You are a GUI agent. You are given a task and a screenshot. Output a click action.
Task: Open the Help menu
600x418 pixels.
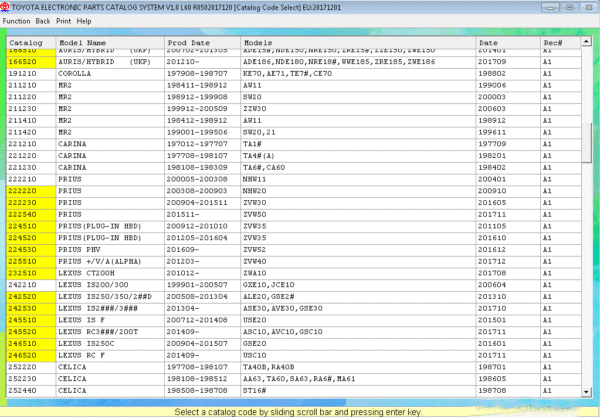click(x=84, y=20)
